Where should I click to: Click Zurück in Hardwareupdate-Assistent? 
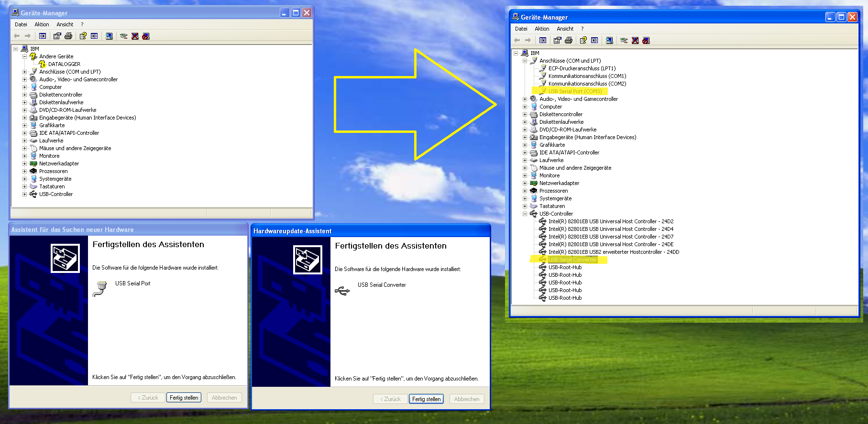coord(390,399)
